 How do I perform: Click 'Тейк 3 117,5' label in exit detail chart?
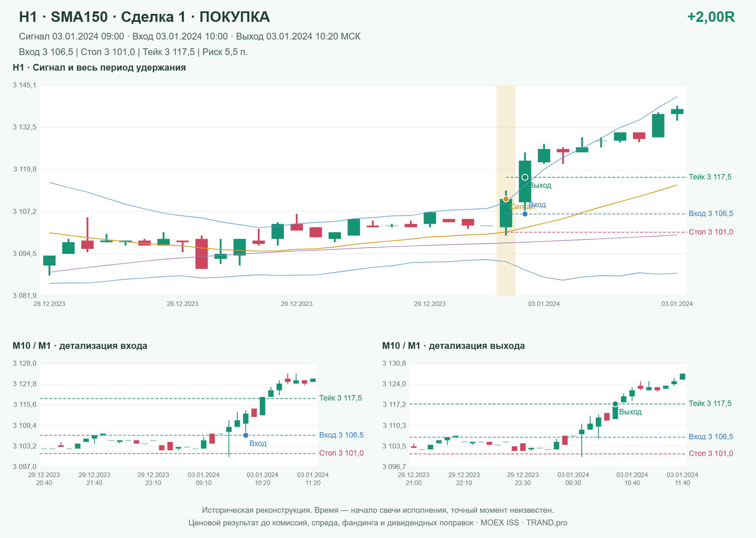(710, 403)
